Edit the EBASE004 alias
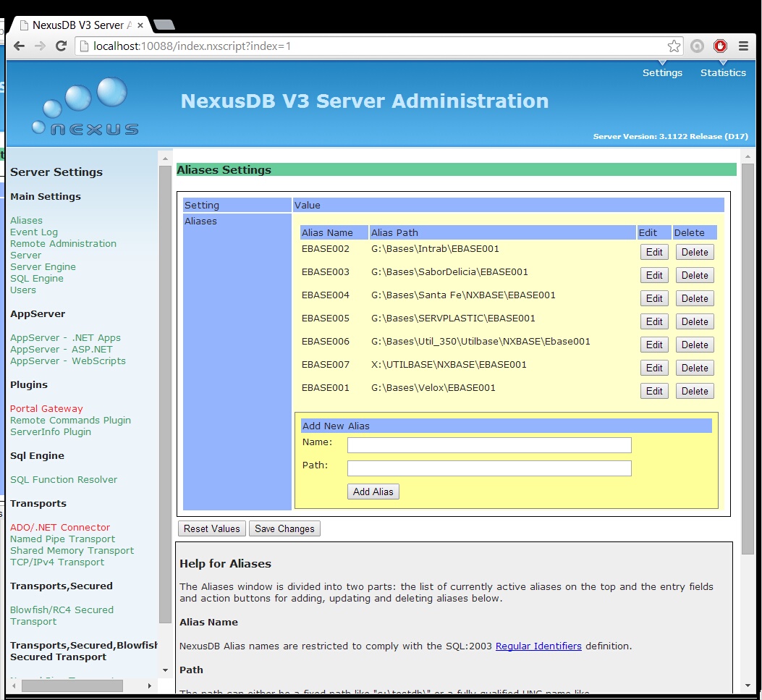The width and height of the screenshot is (762, 700). point(654,298)
